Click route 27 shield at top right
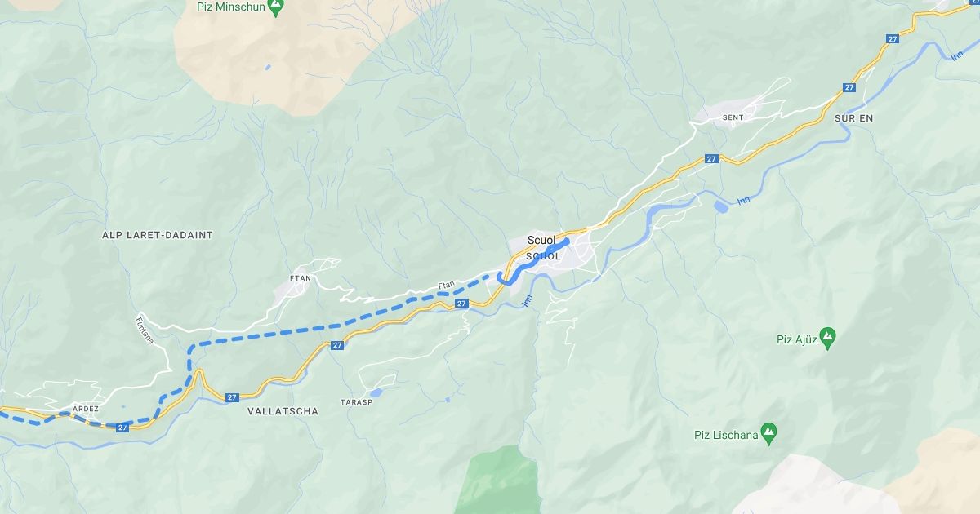Screen dimensions: 980x514 pos(893,38)
